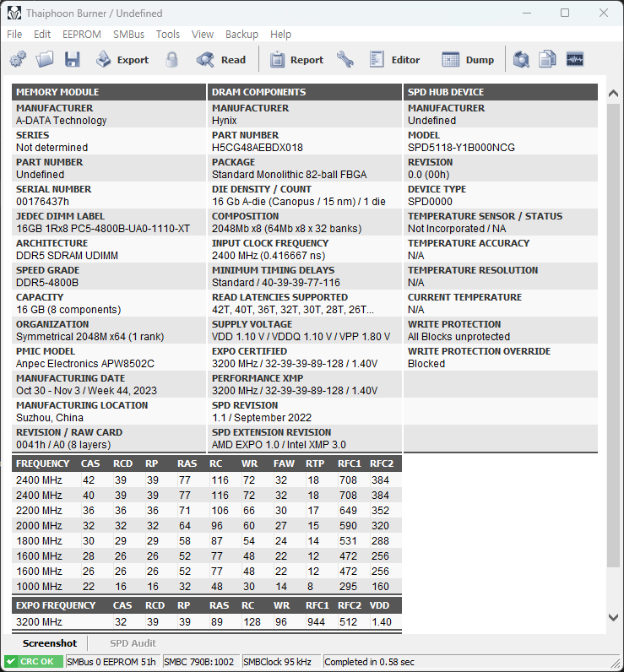Open the View menu
Image resolution: width=624 pixels, height=672 pixels.
point(203,35)
